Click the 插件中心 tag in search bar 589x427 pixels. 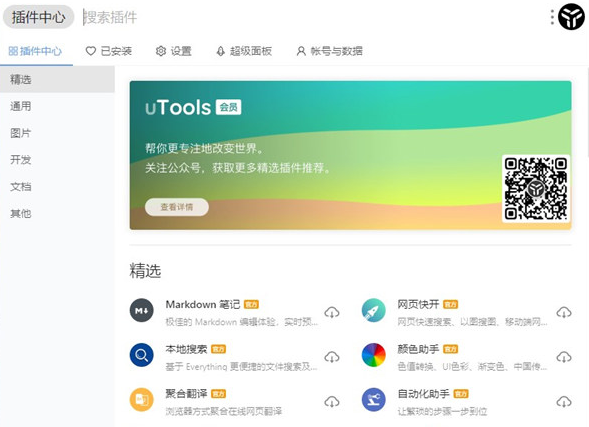point(39,17)
